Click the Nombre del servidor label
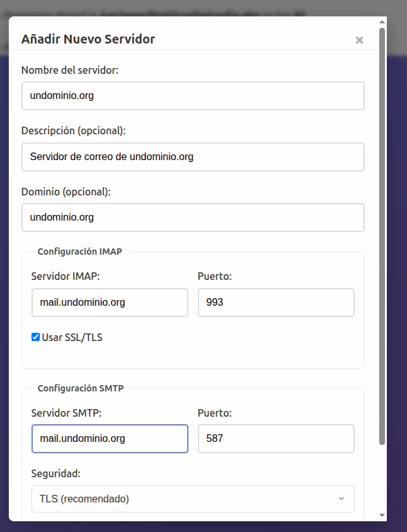Viewport: 407px width, 532px height. 70,70
